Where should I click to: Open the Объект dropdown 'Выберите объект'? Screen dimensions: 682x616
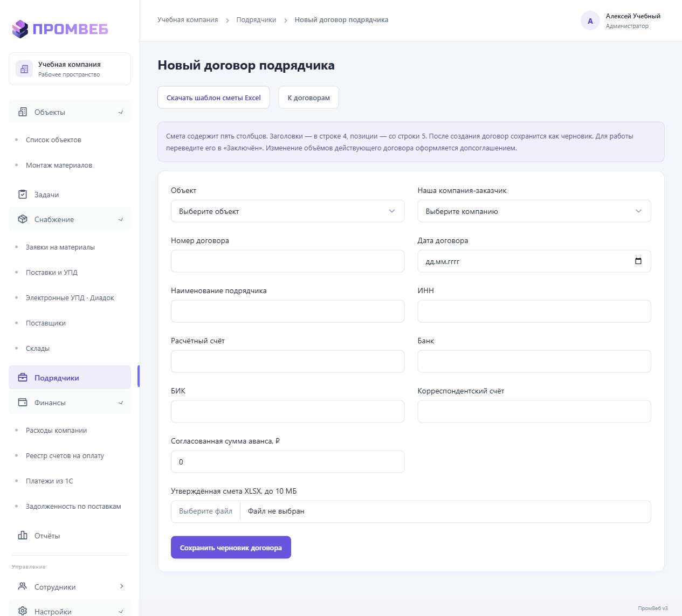click(287, 211)
